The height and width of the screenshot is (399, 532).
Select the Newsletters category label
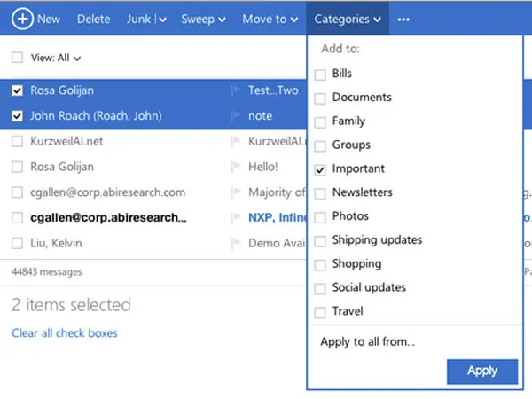click(x=363, y=192)
